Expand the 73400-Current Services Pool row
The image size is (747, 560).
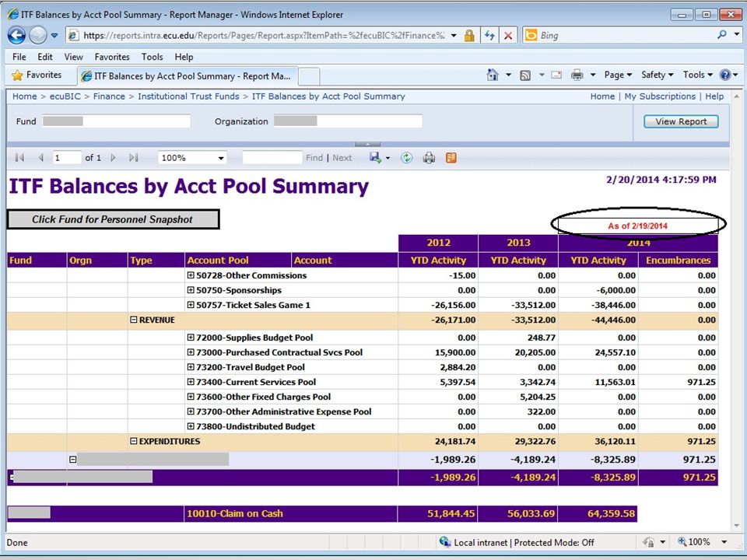point(191,382)
